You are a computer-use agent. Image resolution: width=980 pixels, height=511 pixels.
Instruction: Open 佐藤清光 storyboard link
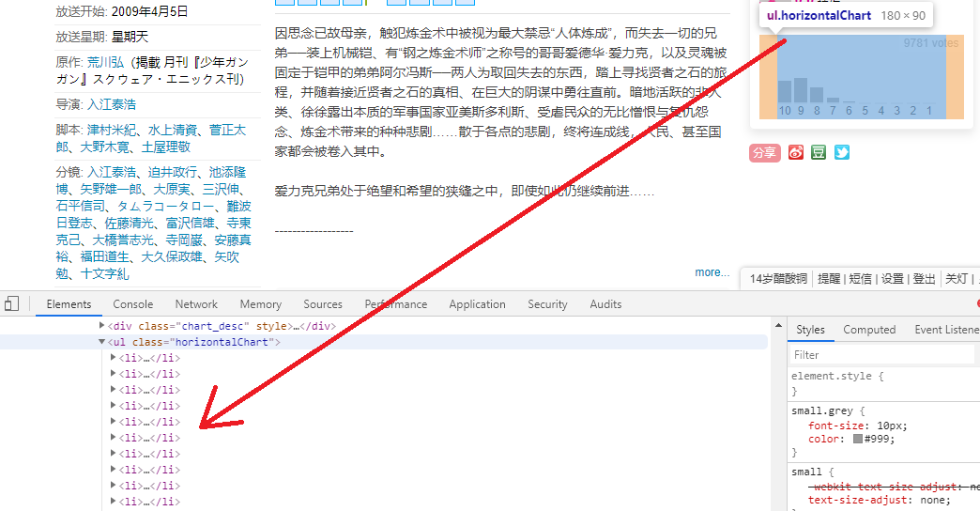coord(130,223)
